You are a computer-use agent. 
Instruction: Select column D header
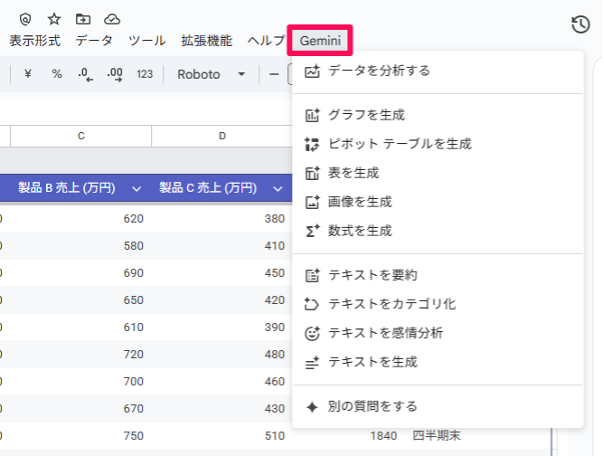pyautogui.click(x=222, y=136)
